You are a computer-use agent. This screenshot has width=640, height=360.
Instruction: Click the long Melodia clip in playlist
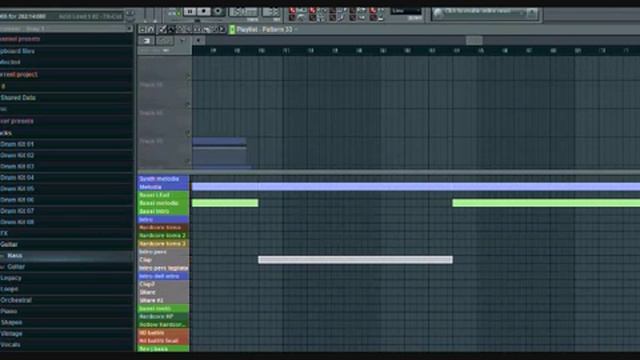(416, 187)
